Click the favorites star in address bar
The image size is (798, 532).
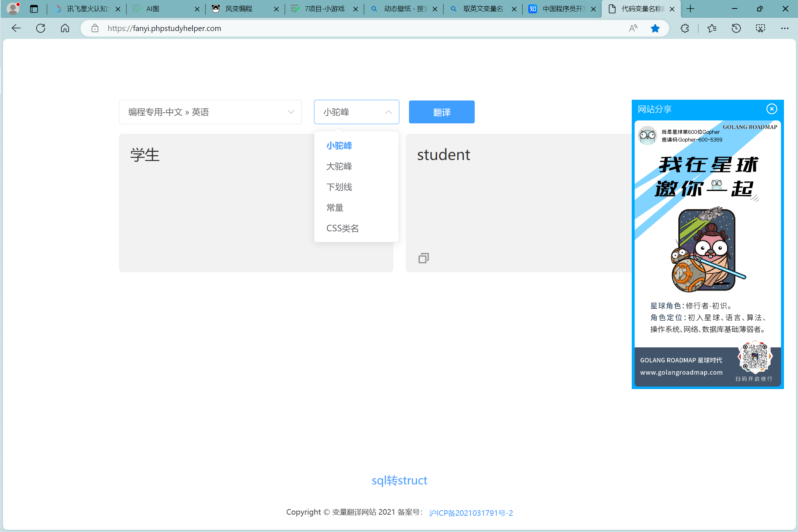click(655, 28)
